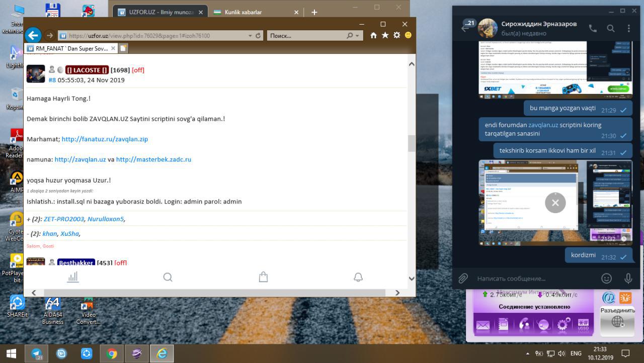Open the Telegram three-dot options menu
This screenshot has width=644, height=363.
coord(628,29)
